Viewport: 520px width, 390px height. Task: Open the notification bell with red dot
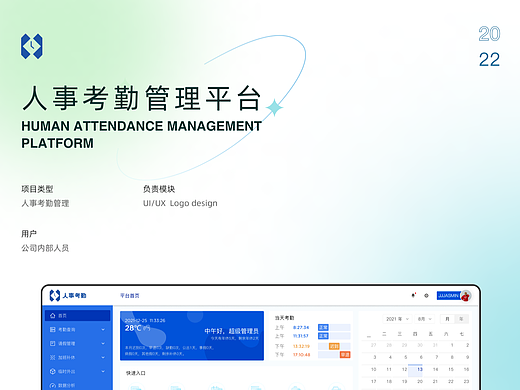point(413,295)
